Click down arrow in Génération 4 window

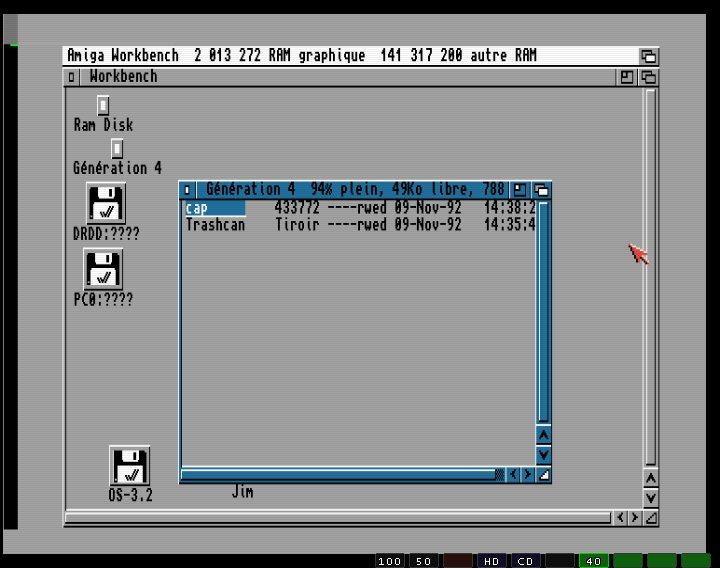click(x=543, y=455)
